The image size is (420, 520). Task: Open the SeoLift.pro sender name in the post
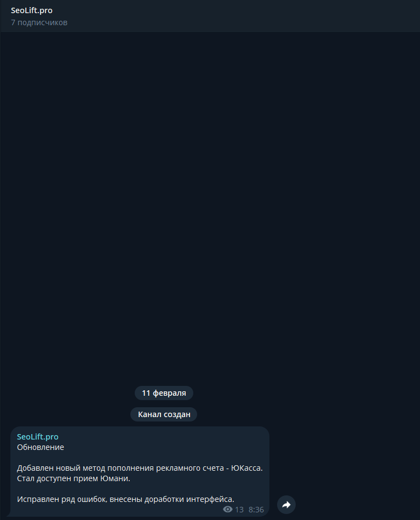point(37,436)
